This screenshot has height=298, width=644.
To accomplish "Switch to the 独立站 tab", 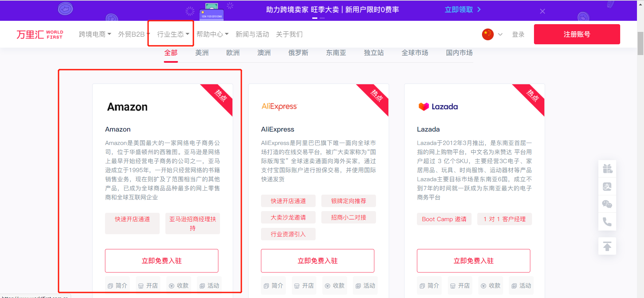I will point(374,53).
